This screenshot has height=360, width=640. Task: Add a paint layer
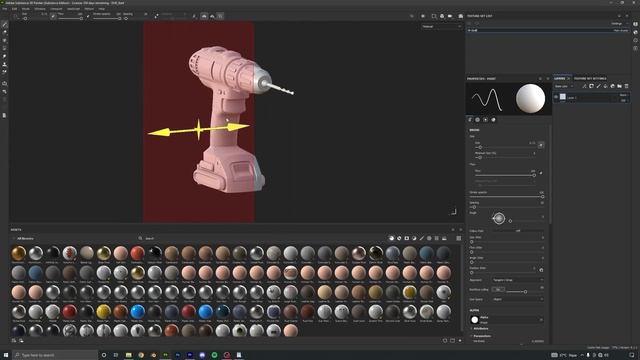[x=598, y=86]
